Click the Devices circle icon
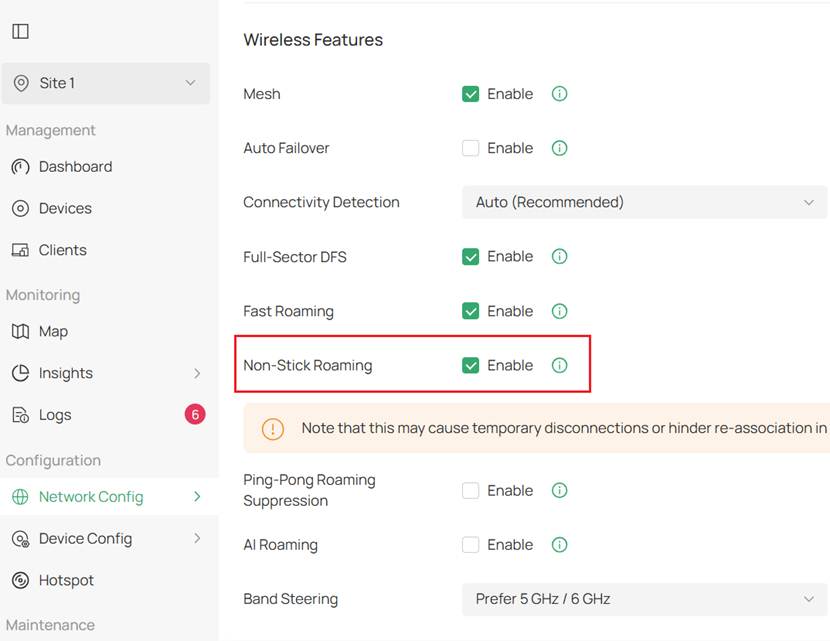This screenshot has height=641, width=830. pos(20,209)
